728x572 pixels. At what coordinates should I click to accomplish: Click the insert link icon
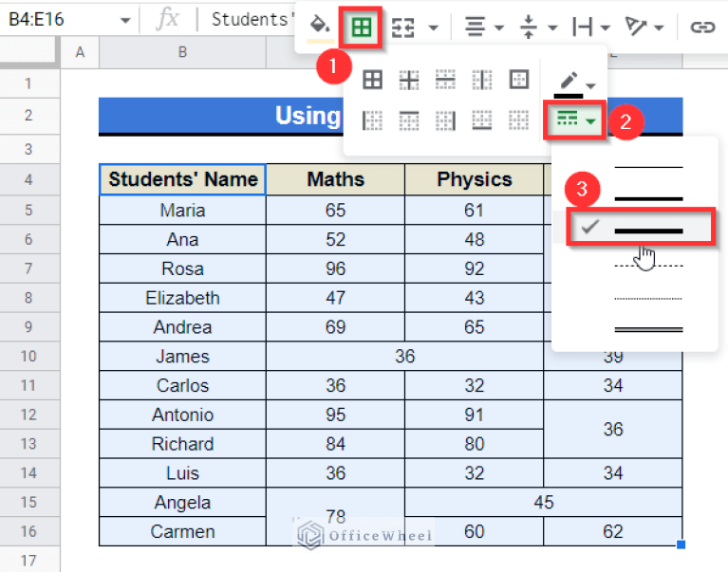point(701,28)
